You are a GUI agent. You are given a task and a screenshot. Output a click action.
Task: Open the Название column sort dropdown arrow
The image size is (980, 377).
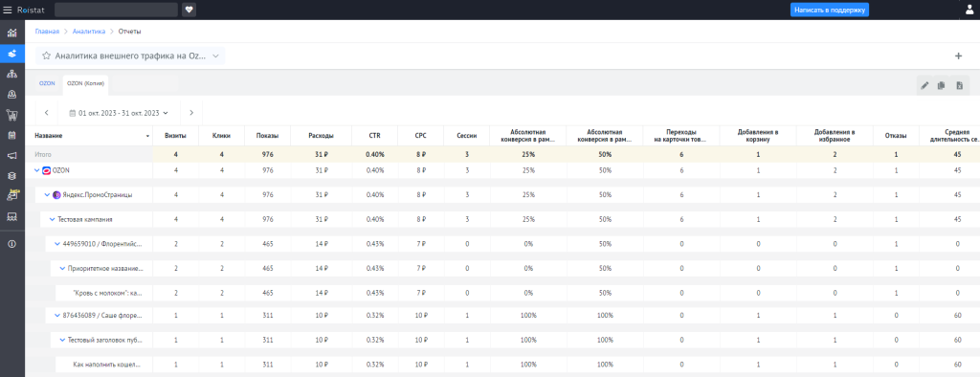pyautogui.click(x=147, y=136)
